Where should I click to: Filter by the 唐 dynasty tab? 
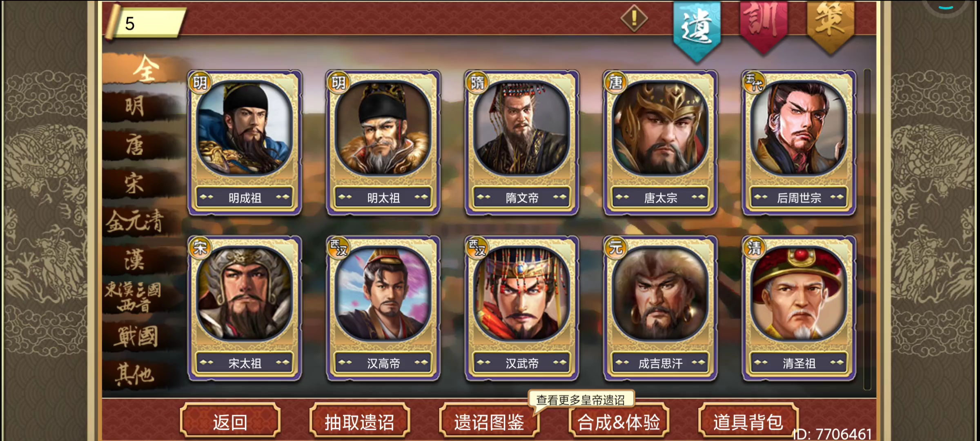pos(135,145)
